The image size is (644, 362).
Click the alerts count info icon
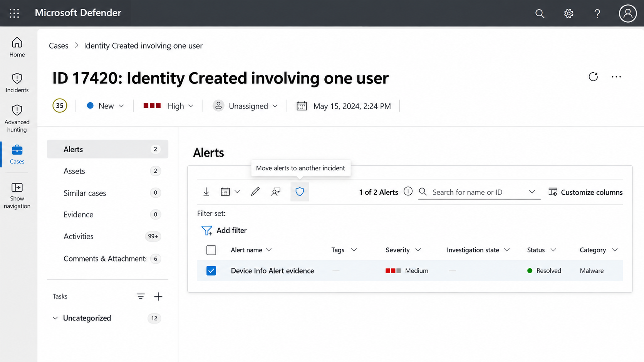[408, 191]
